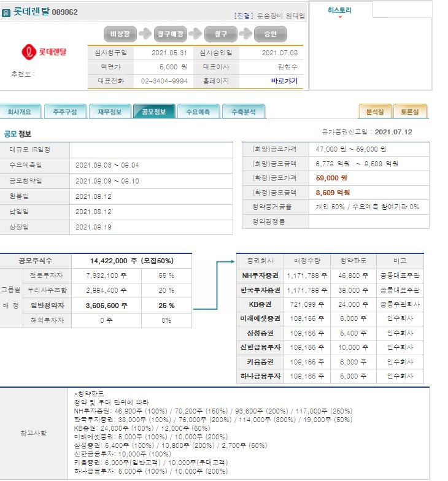Click the 신한금융투자 row name
Screen dimensions: 448x481
260,347
